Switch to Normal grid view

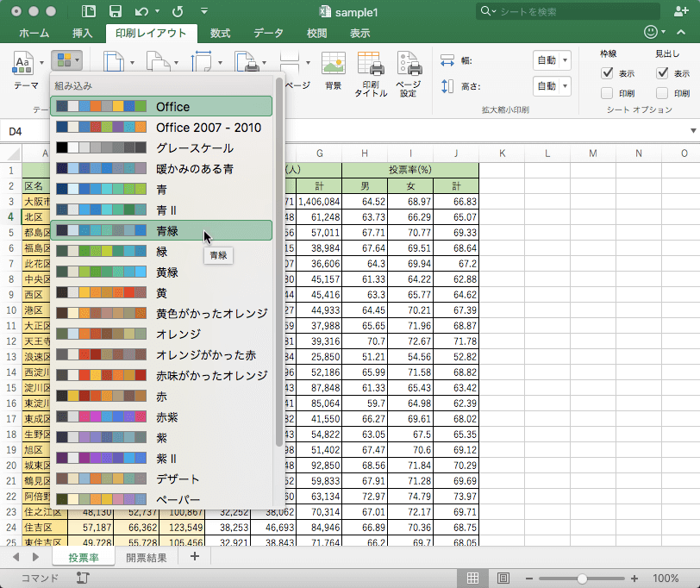tap(472, 579)
